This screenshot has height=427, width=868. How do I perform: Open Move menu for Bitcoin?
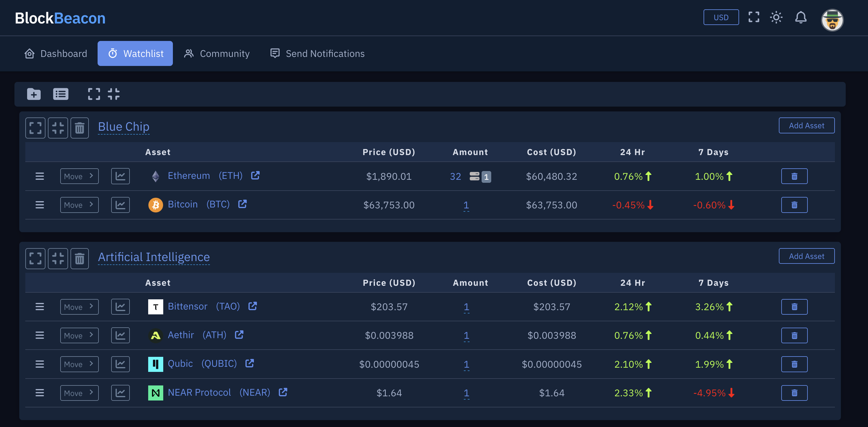click(80, 205)
